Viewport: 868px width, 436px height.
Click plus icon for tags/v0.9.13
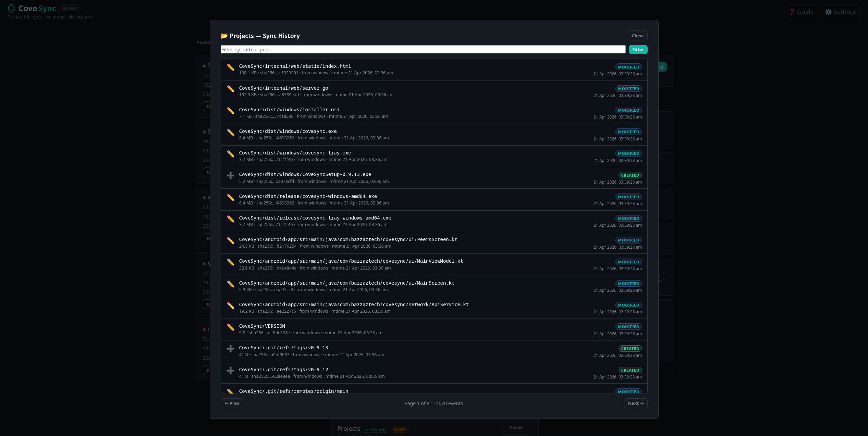[x=231, y=349]
